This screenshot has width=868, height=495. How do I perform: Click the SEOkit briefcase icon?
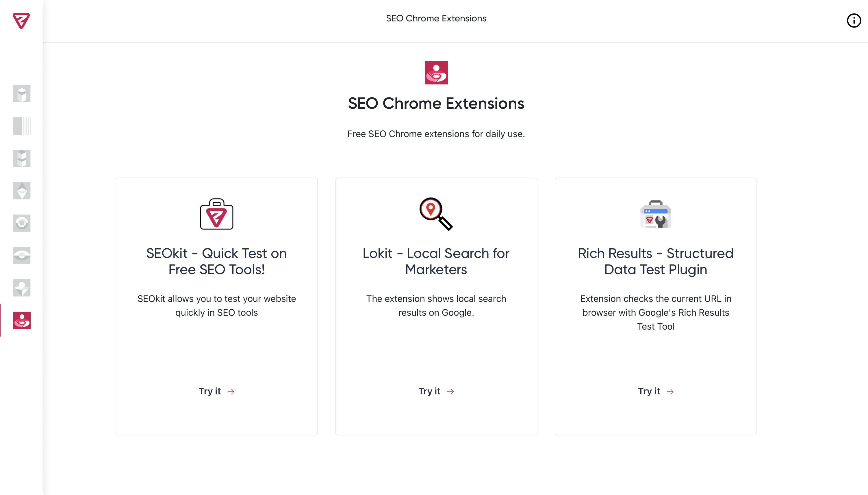[216, 214]
